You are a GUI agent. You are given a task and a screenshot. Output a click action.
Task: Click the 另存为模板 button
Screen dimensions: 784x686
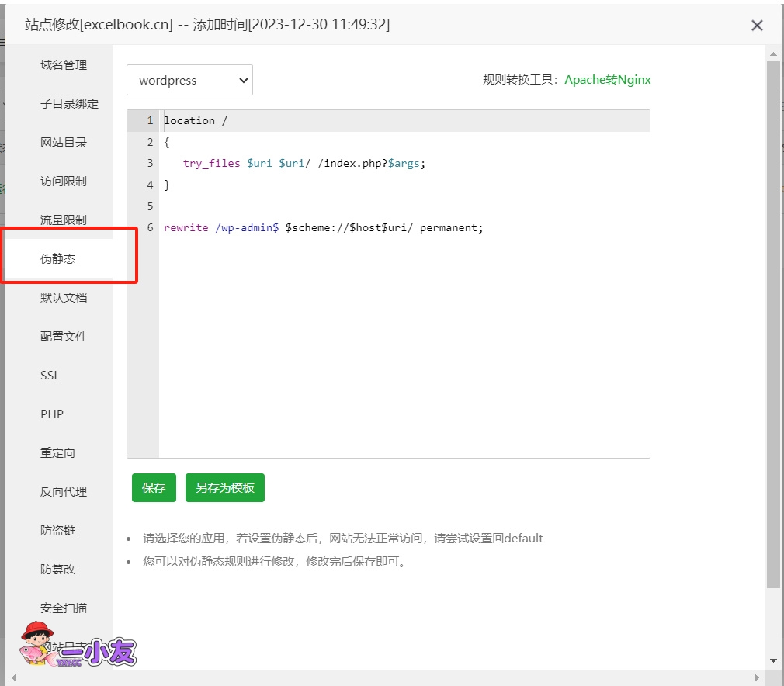pyautogui.click(x=224, y=488)
